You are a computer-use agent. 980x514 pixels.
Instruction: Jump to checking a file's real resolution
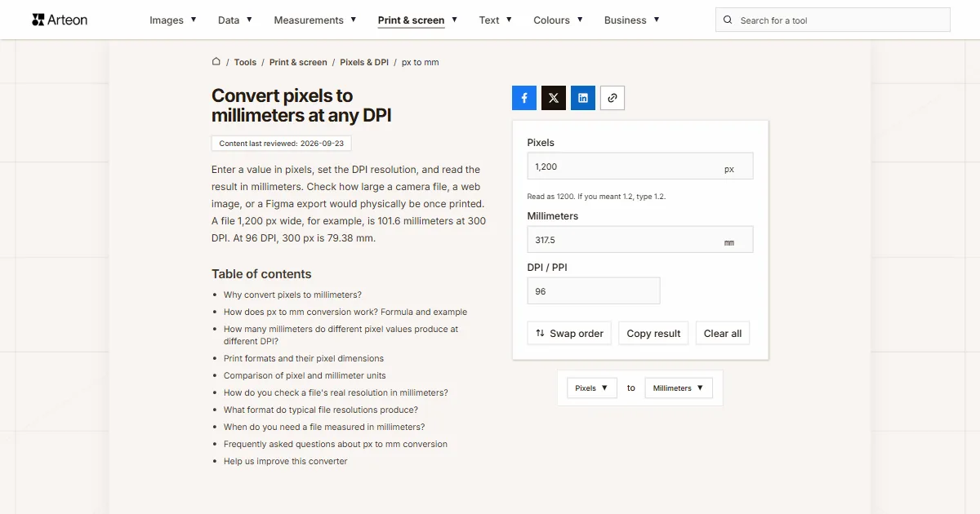click(x=336, y=392)
